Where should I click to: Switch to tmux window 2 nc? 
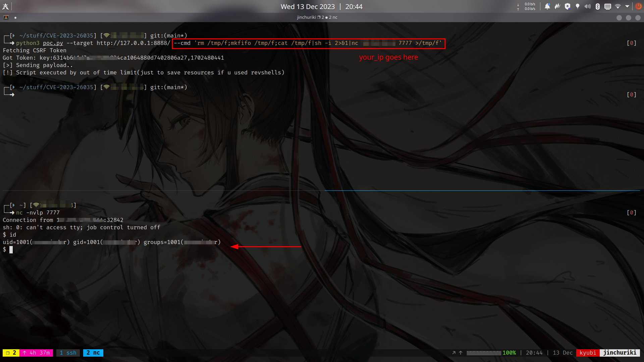[93, 353]
